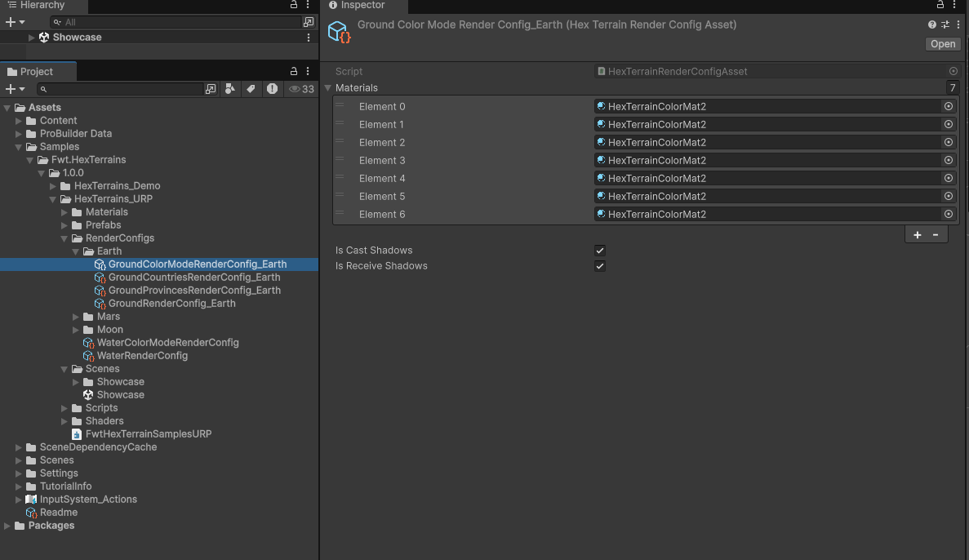Select the Shaders folder
This screenshot has height=560, width=969.
pos(98,421)
